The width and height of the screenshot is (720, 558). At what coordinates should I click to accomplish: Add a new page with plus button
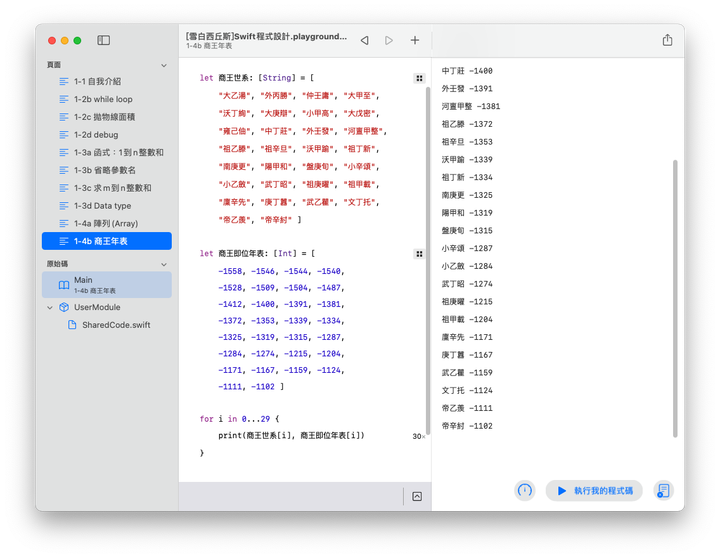pyautogui.click(x=415, y=40)
